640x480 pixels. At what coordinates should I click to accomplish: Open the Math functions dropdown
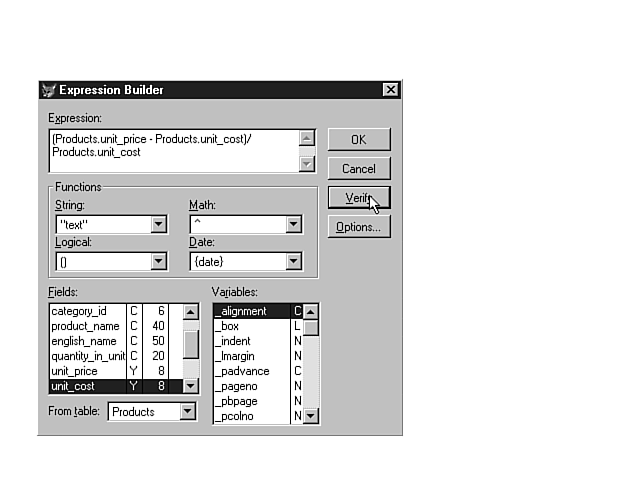(293, 225)
